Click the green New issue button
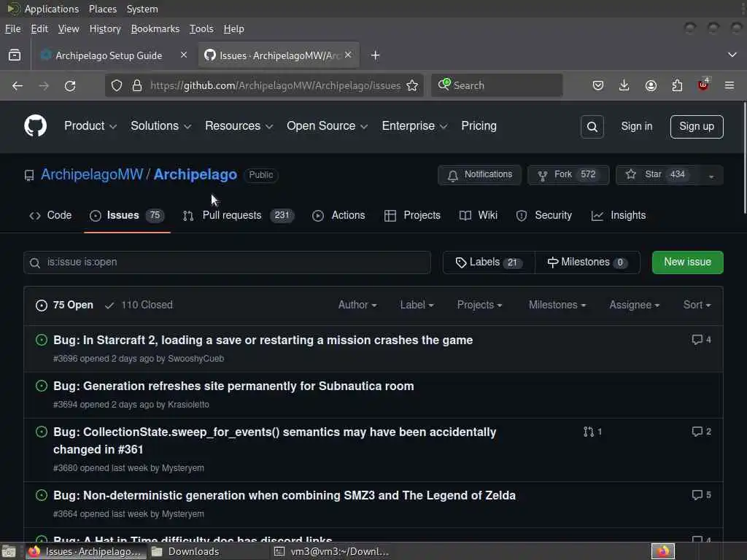This screenshot has width=747, height=560. (x=687, y=262)
